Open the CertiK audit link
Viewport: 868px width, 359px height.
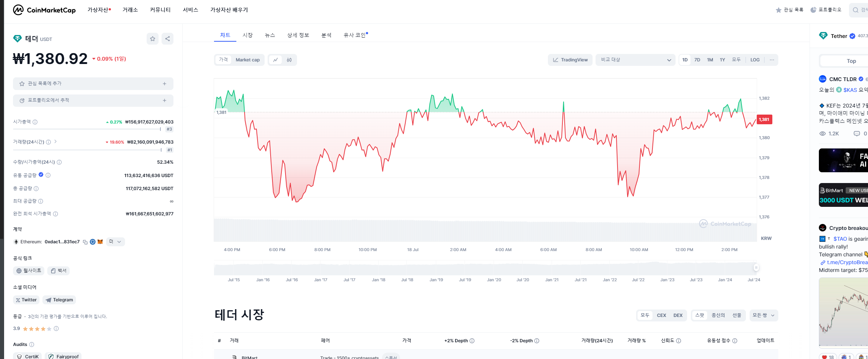point(28,356)
